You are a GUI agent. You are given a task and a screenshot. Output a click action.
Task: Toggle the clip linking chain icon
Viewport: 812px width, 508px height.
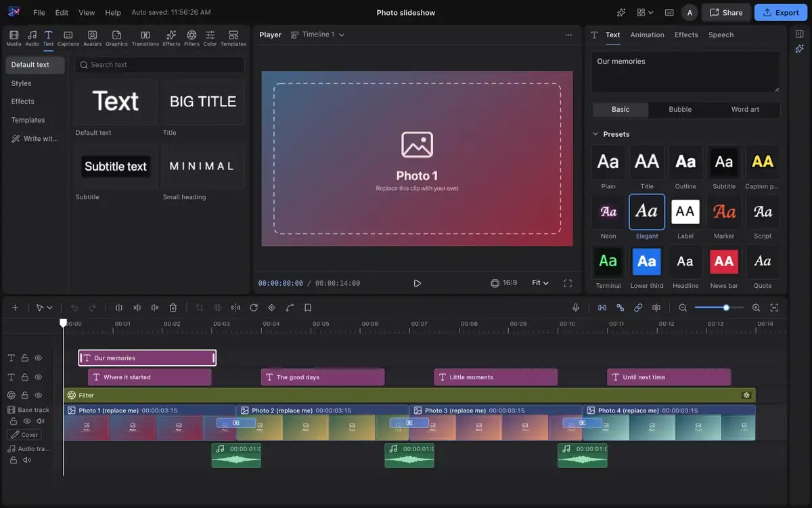tap(638, 308)
